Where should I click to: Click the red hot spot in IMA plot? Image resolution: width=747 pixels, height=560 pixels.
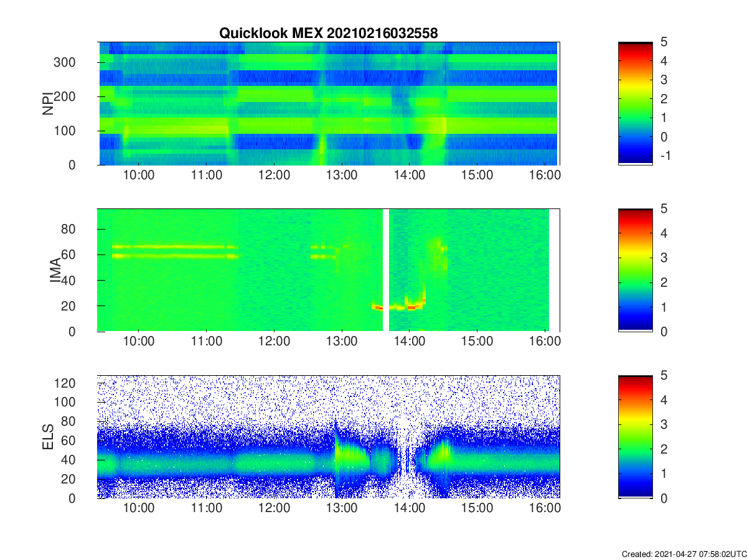pyautogui.click(x=411, y=307)
